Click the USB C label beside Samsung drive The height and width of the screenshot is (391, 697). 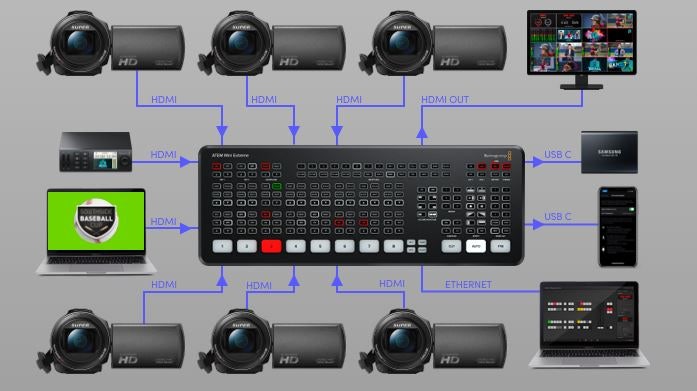(557, 155)
